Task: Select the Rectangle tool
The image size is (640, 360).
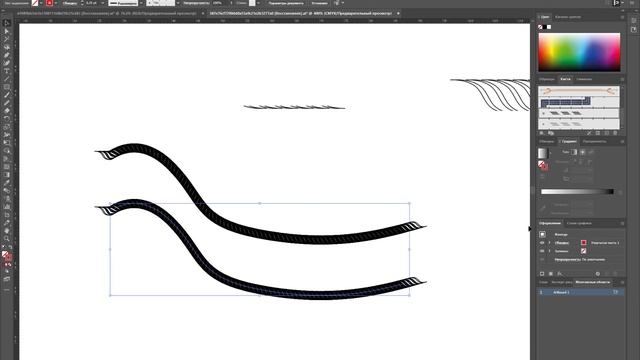Action: pos(7,87)
